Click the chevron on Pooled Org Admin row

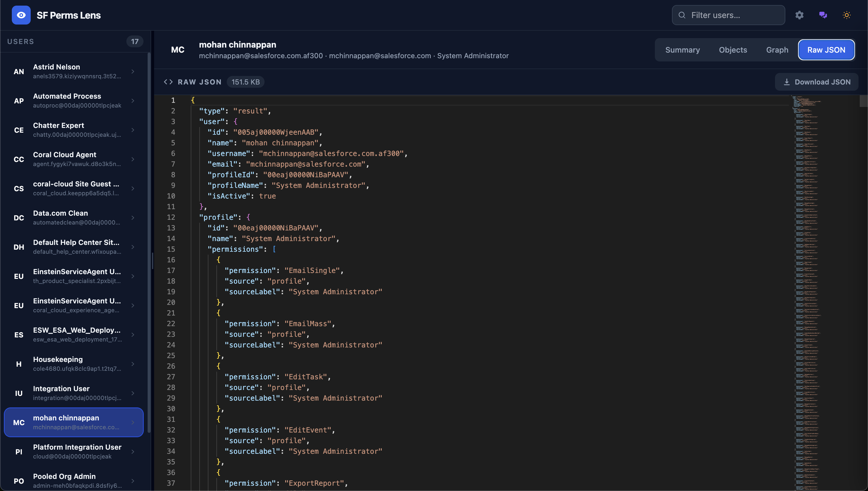133,481
